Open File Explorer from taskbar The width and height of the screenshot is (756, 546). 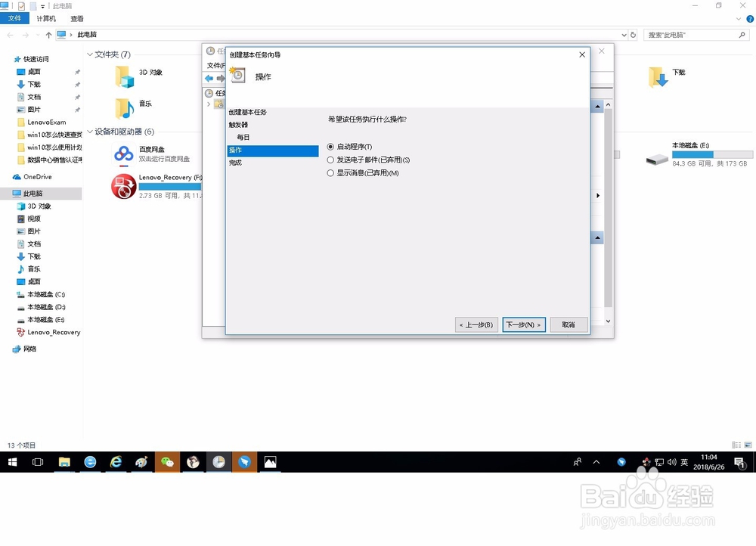(64, 462)
